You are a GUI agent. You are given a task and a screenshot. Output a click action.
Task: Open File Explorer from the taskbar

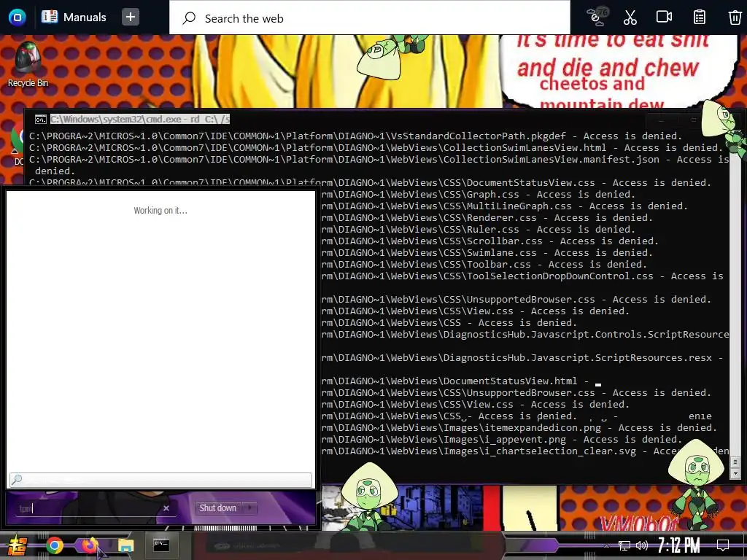coord(125,545)
